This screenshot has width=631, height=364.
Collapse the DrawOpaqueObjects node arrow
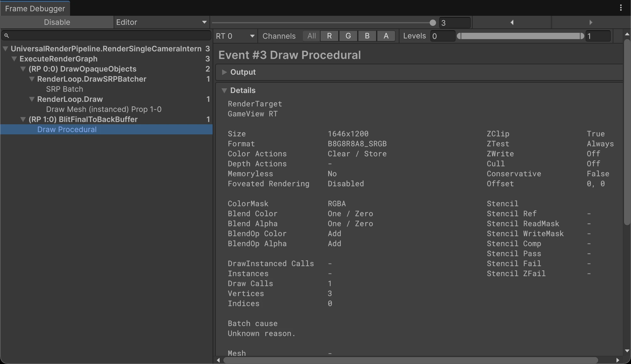(x=23, y=69)
